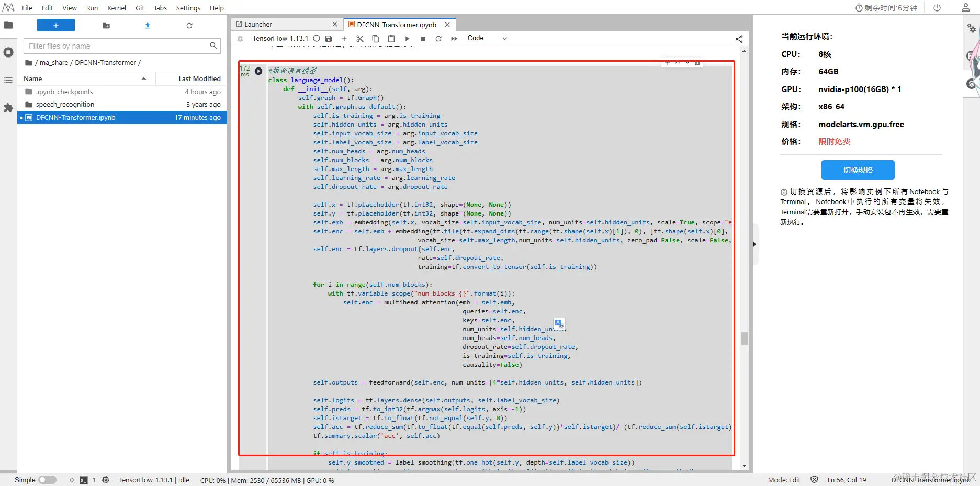Viewport: 980px width, 486px height.
Task: Navigate to ma_share in breadcrumb
Action: (54, 63)
